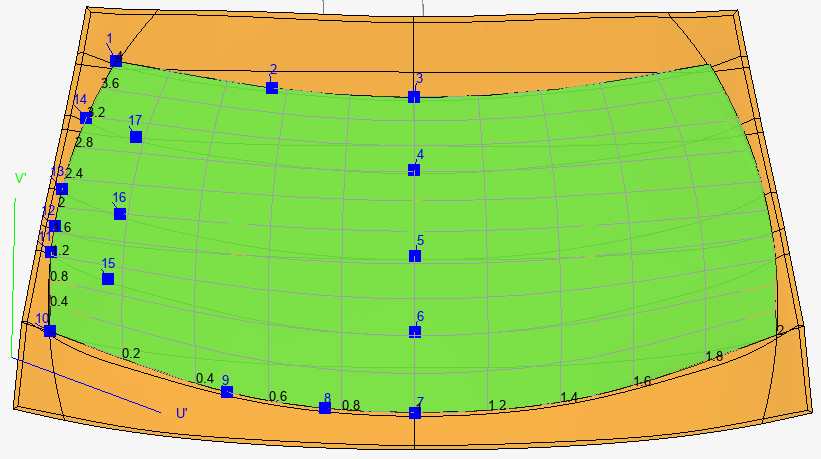Select point marker 7 at bottom center
This screenshot has height=459, width=821.
coord(415,413)
